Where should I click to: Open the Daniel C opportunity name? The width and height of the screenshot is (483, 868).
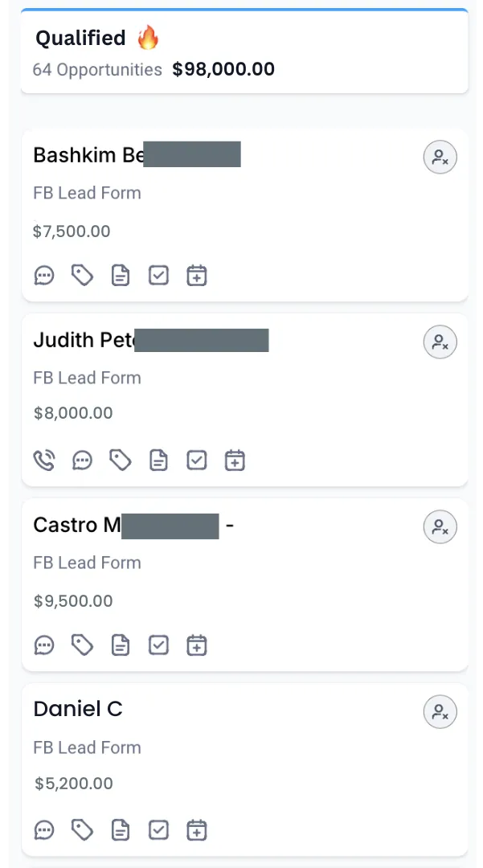(x=78, y=709)
